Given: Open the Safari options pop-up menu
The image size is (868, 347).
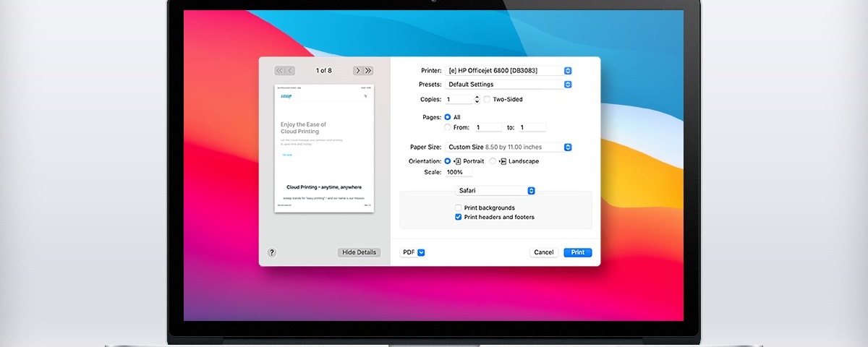Looking at the screenshot, I should click(x=495, y=191).
